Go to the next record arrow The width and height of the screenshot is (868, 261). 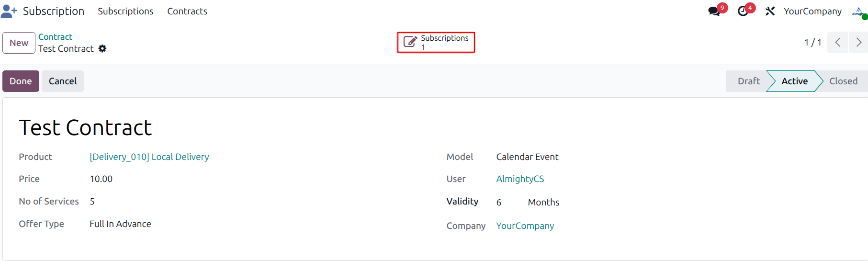[x=858, y=43]
